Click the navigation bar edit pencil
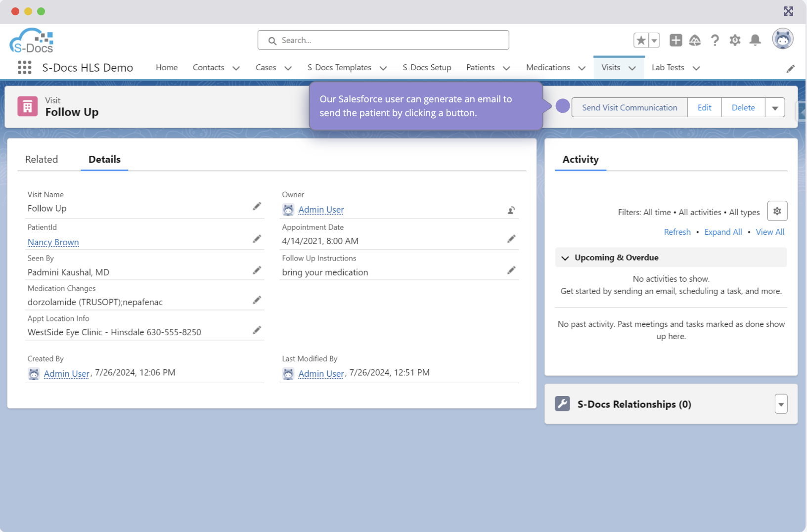The height and width of the screenshot is (532, 807). (790, 69)
